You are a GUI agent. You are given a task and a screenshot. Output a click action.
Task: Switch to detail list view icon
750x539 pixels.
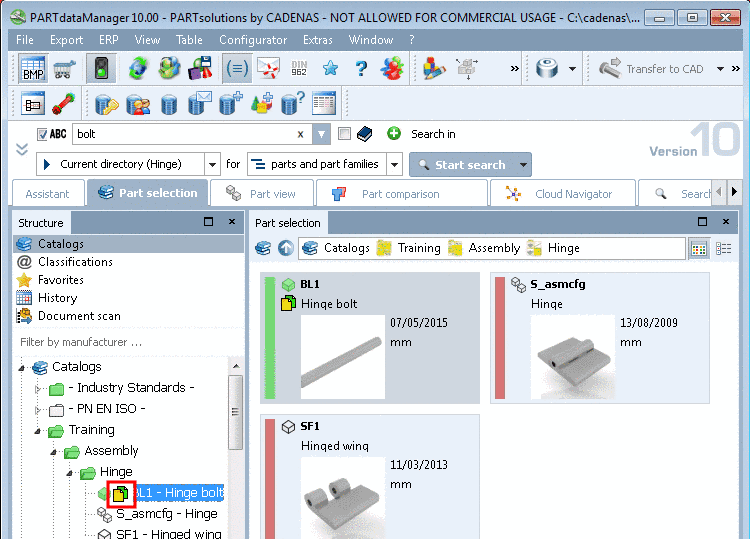click(724, 249)
